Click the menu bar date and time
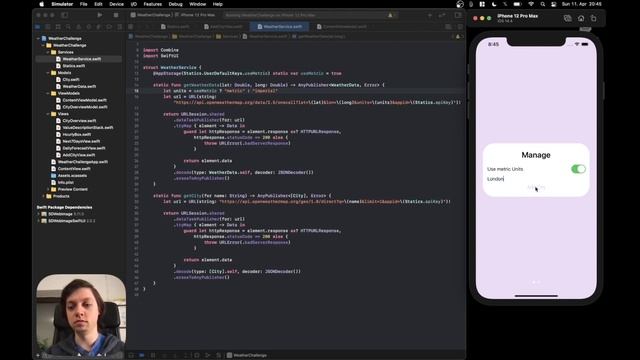 pos(581,4)
